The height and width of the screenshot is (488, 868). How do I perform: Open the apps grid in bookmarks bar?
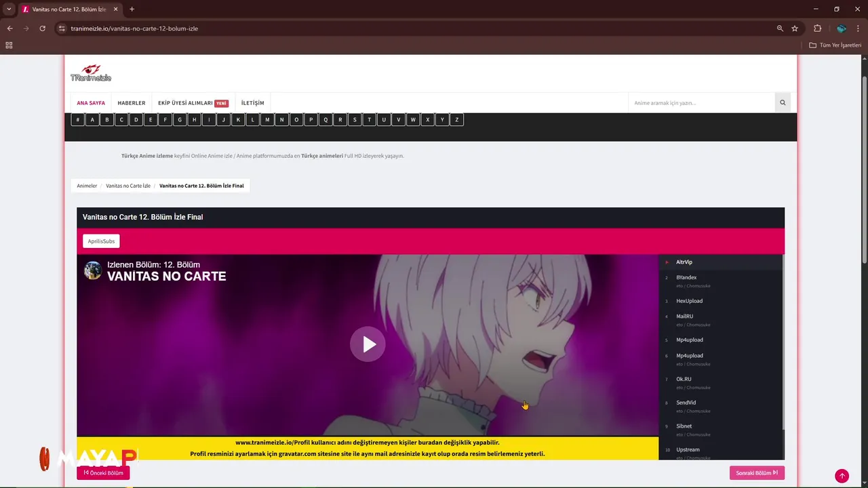coord(9,45)
